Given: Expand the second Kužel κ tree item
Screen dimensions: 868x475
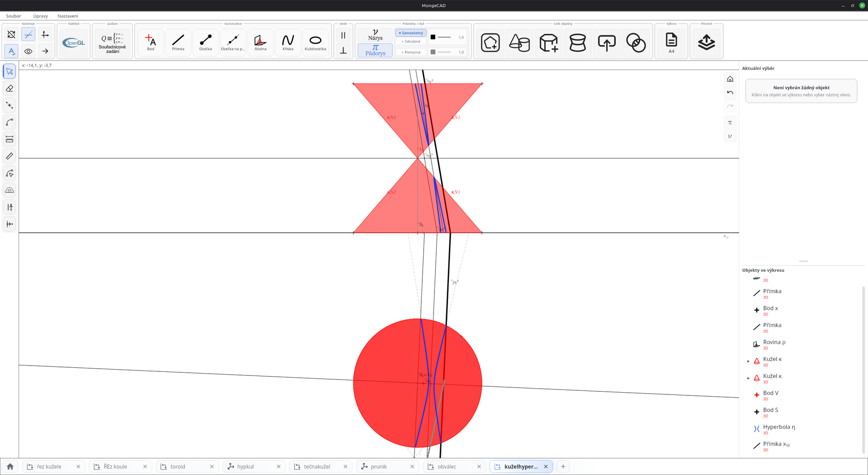Looking at the screenshot, I should coord(748,378).
